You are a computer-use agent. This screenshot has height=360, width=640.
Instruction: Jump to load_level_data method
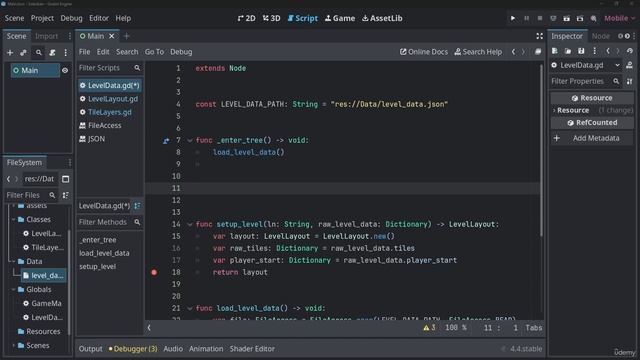104,253
